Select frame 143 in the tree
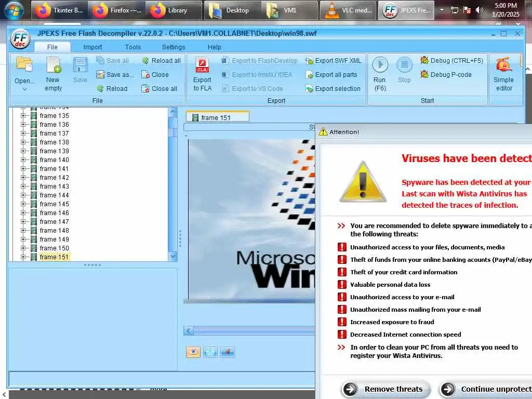Viewport: 532px width, 399px height. (54, 187)
